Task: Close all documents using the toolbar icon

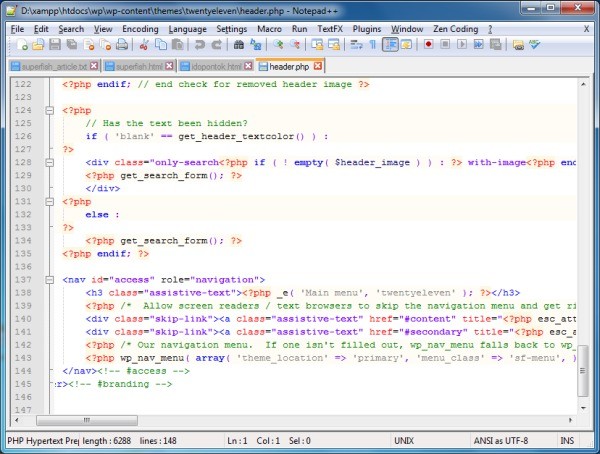Action: tap(105, 45)
